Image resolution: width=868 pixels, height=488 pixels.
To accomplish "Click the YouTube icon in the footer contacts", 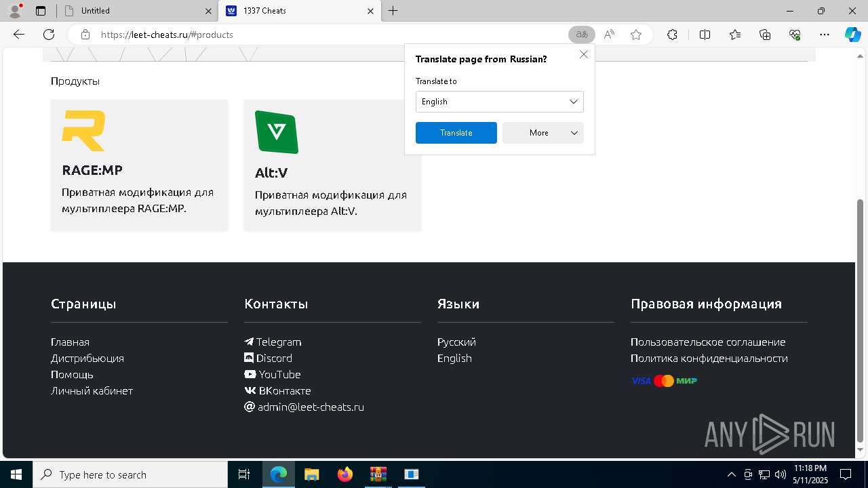I will [x=250, y=374].
